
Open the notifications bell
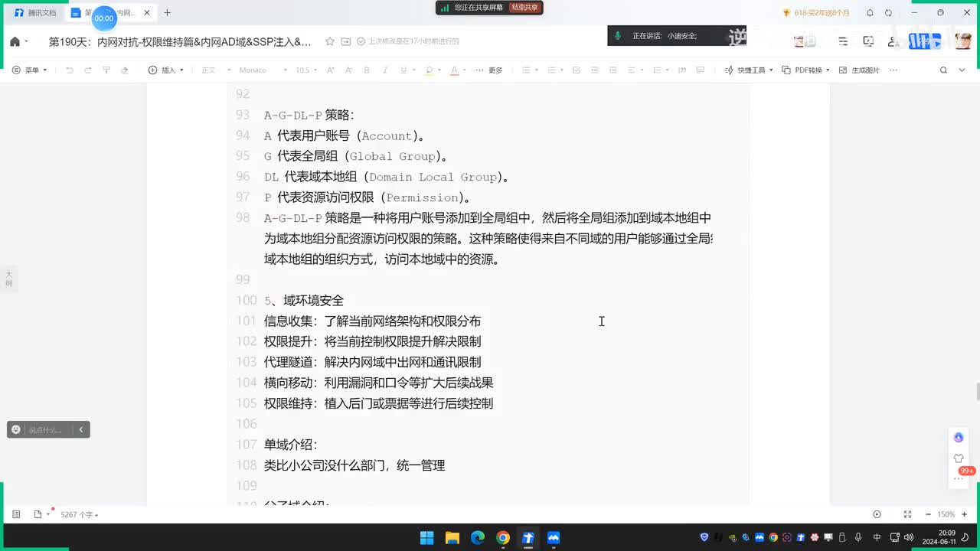click(x=870, y=12)
